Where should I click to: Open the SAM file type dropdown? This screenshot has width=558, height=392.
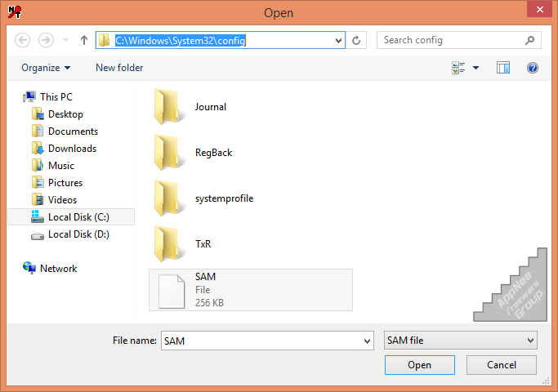click(461, 341)
